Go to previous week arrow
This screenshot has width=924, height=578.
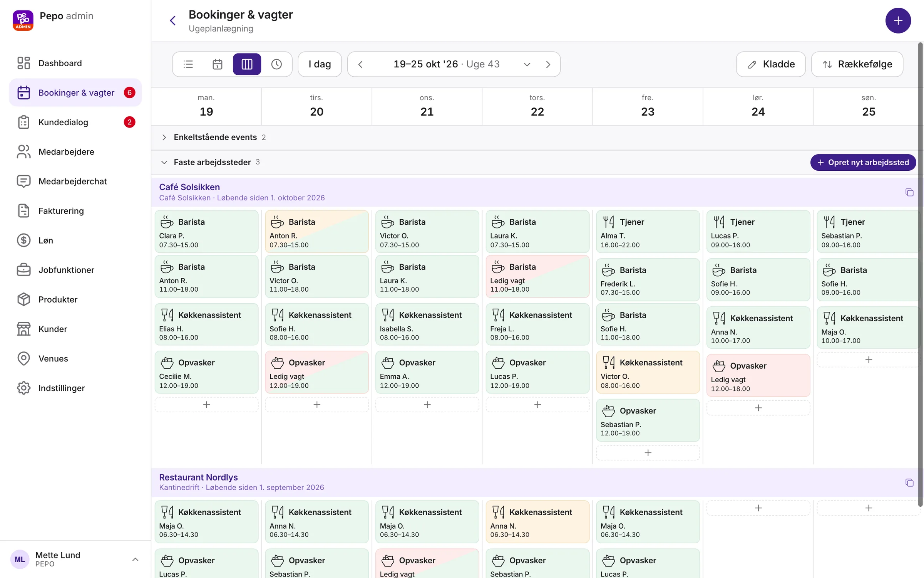coord(360,64)
